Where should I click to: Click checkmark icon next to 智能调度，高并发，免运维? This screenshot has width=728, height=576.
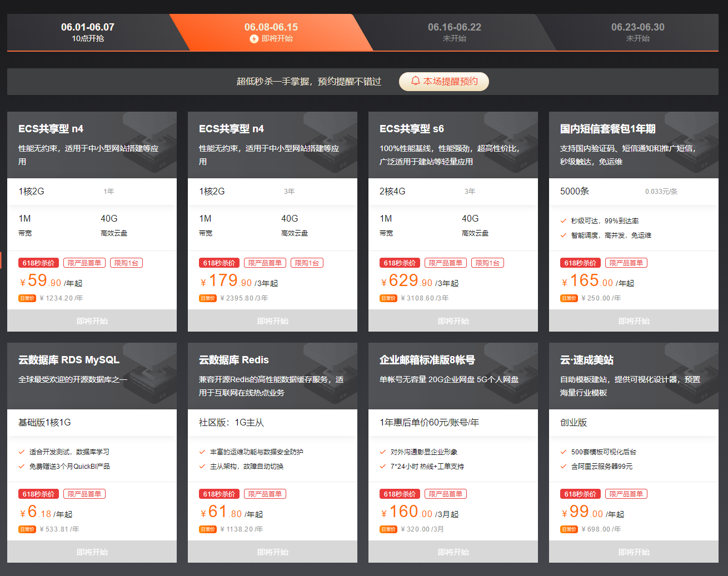pyautogui.click(x=564, y=236)
